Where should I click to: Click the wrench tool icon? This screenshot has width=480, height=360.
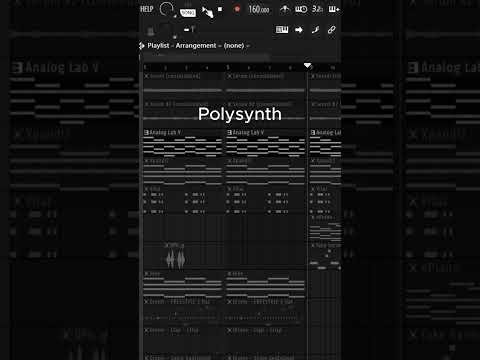315,30
